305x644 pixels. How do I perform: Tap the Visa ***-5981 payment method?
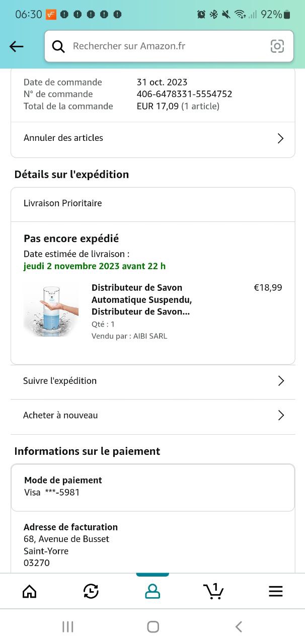click(x=52, y=493)
